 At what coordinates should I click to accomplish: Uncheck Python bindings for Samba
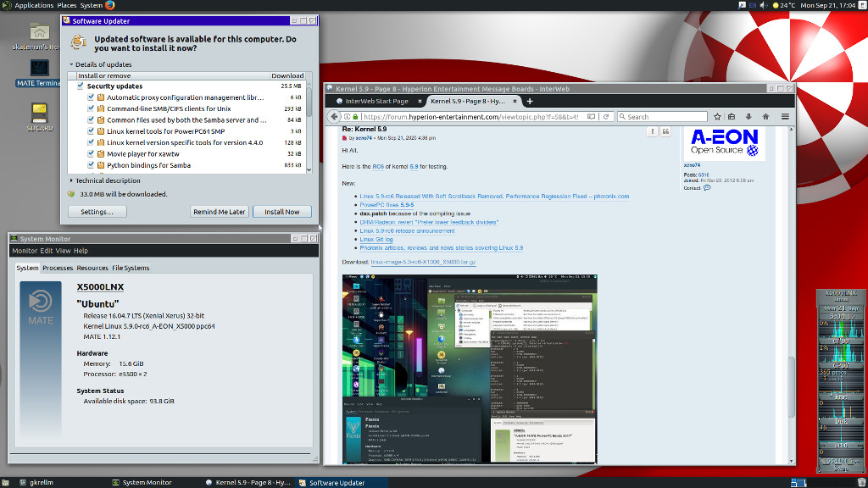(x=91, y=165)
